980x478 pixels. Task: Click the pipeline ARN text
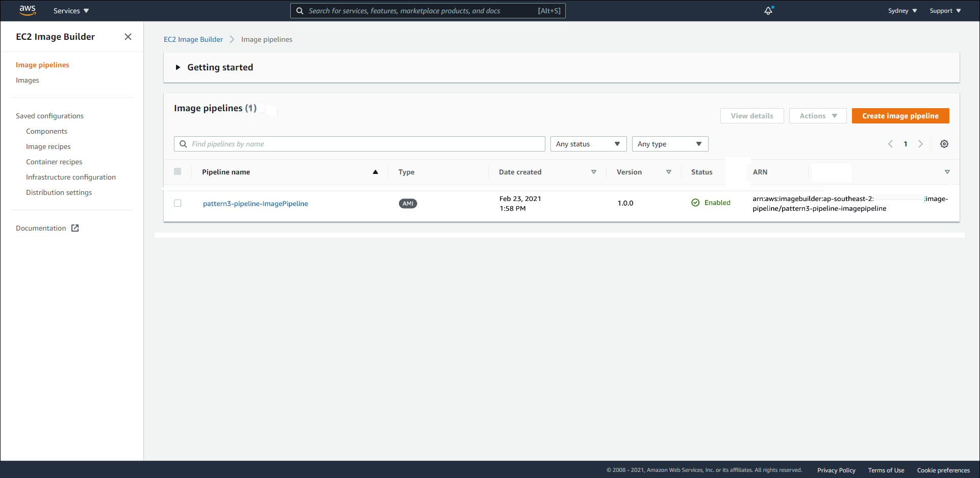pyautogui.click(x=850, y=204)
